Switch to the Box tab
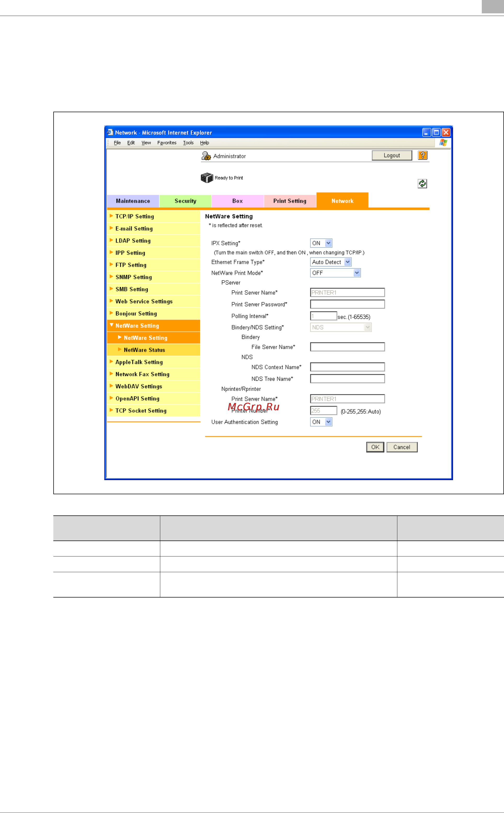This screenshot has height=813, width=504. 238,201
